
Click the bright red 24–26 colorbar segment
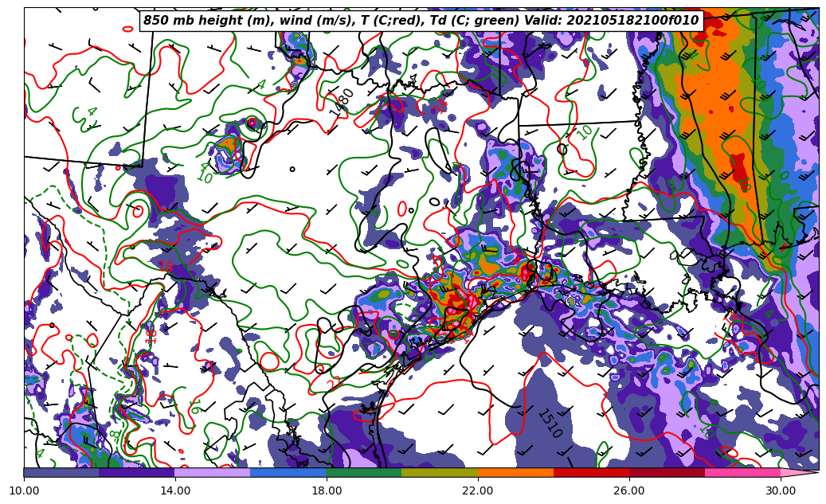pos(591,472)
